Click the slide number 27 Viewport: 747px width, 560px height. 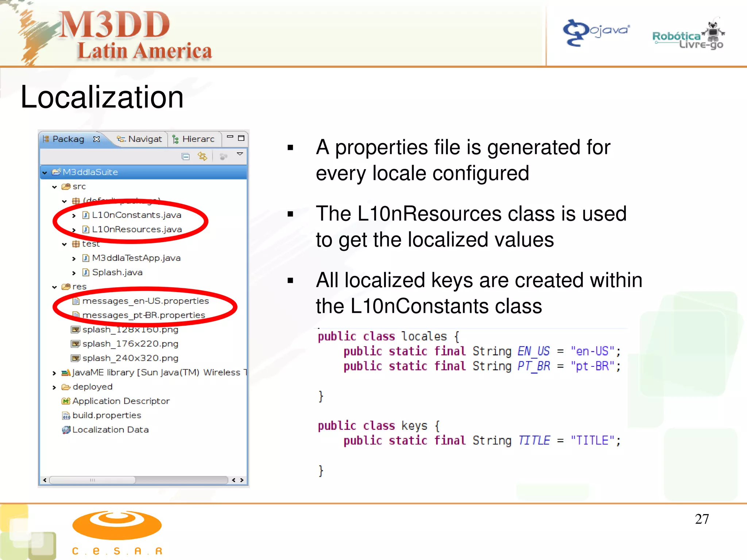[x=702, y=519]
